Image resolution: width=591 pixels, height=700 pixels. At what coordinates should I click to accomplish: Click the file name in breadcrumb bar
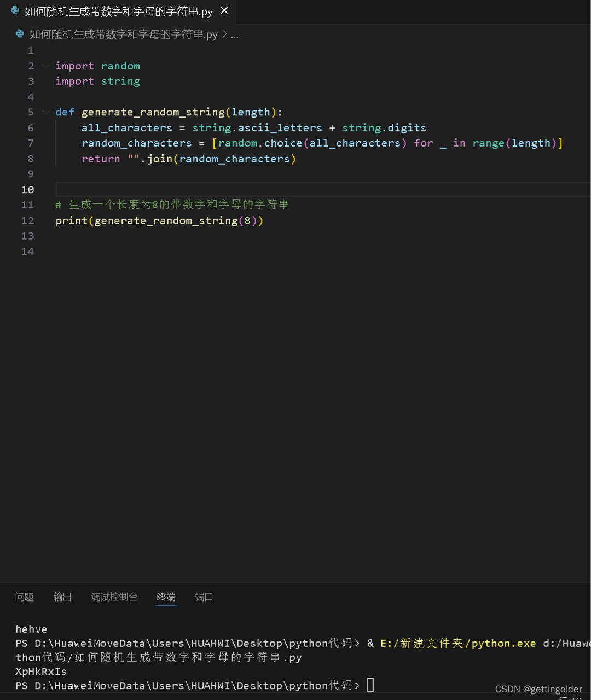[124, 34]
